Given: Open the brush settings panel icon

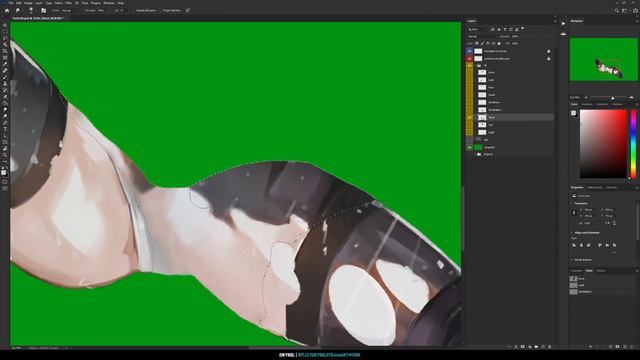Looking at the screenshot, I should (43, 11).
